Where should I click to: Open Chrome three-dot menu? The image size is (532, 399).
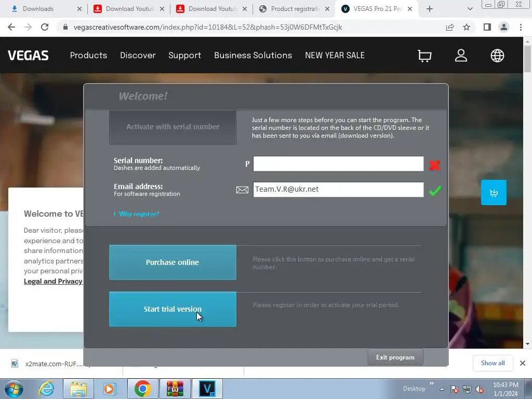pyautogui.click(x=521, y=27)
